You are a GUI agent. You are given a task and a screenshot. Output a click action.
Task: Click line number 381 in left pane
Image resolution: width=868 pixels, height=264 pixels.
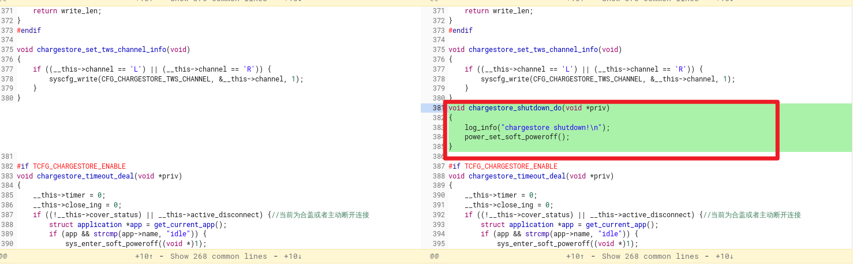tap(6, 157)
